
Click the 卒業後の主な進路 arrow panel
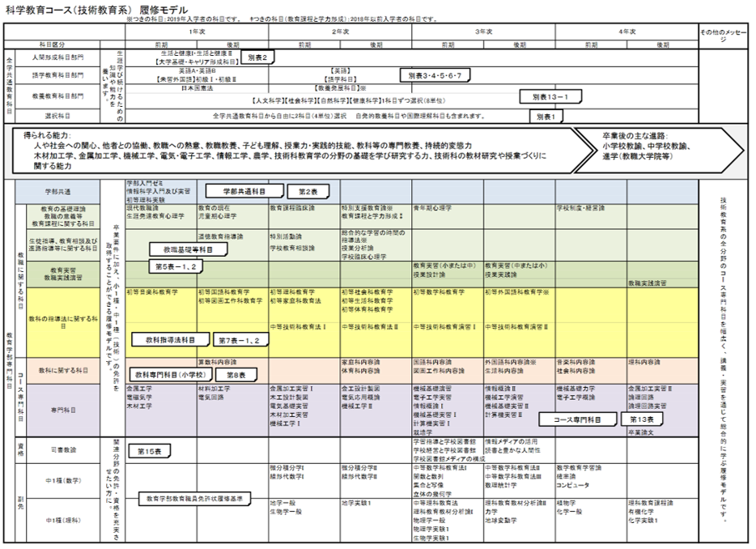pos(656,147)
